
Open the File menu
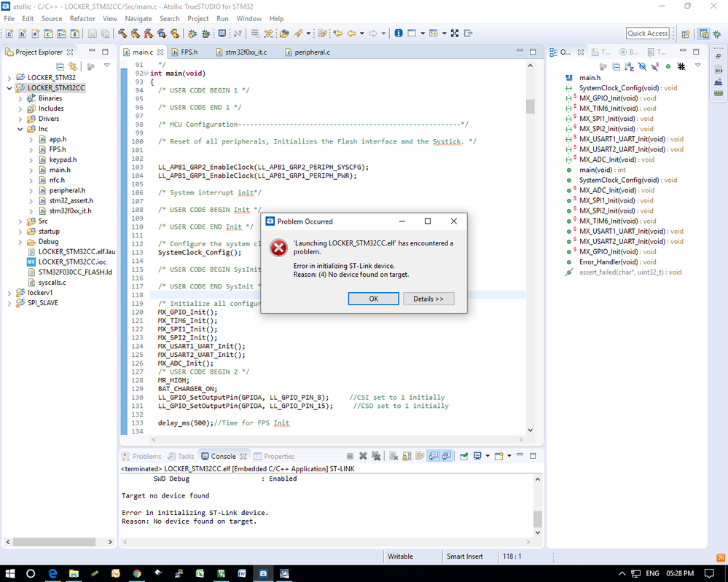tap(9, 18)
